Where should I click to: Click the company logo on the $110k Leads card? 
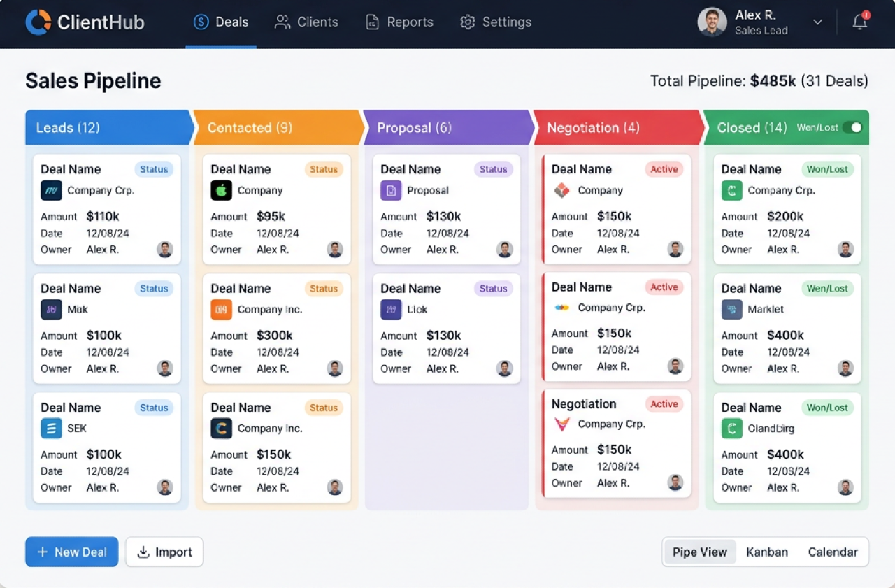(x=52, y=190)
